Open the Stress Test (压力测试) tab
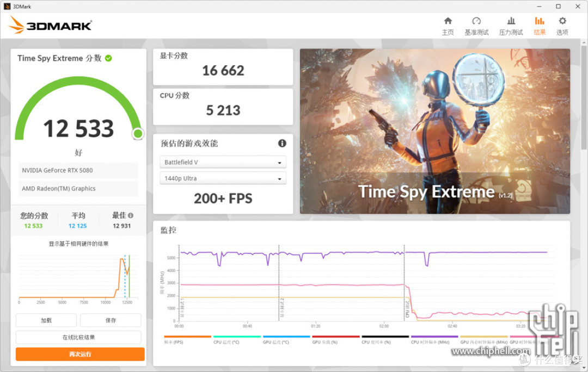 [511, 26]
